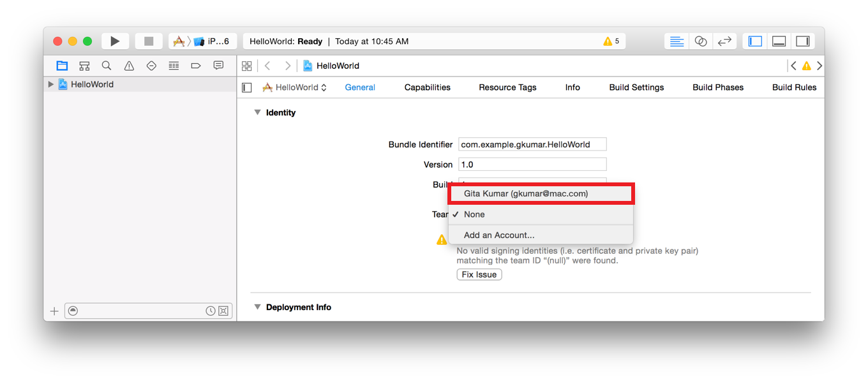
Task: Toggle the Utilities pane visibility
Action: click(803, 41)
